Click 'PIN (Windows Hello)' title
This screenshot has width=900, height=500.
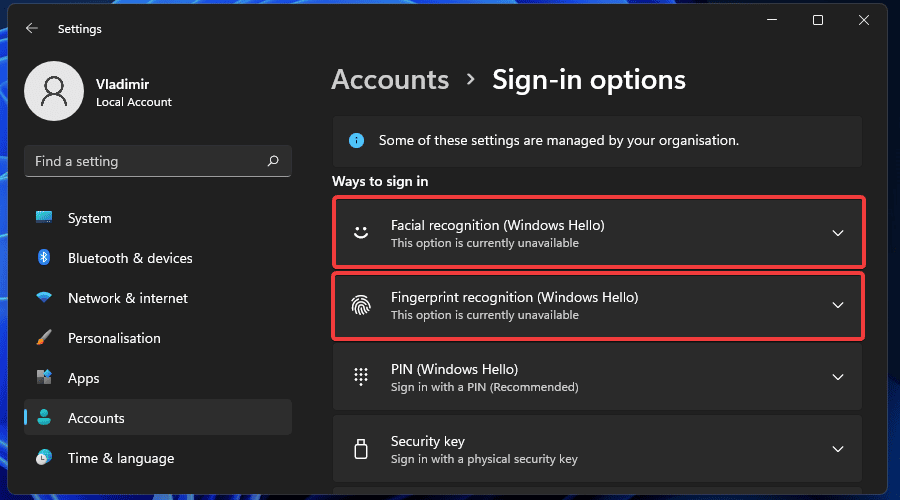coord(455,369)
